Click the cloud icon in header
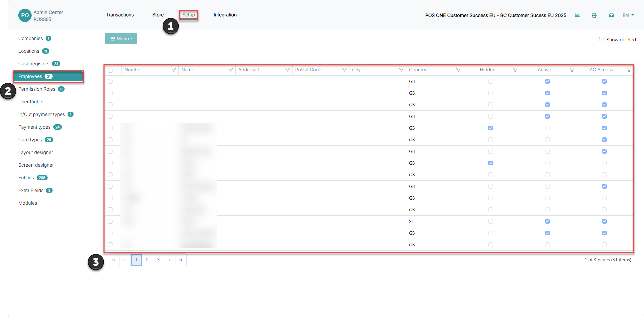The width and height of the screenshot is (644, 316). pyautogui.click(x=611, y=15)
